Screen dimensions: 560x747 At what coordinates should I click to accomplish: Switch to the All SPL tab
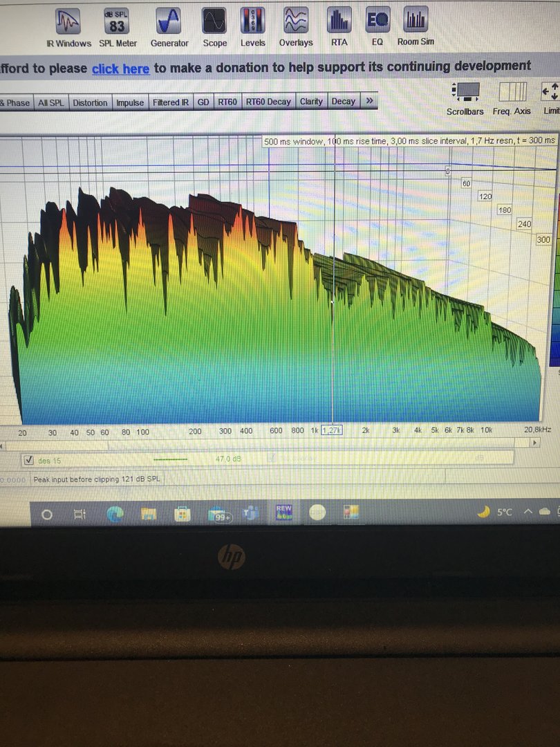50,103
